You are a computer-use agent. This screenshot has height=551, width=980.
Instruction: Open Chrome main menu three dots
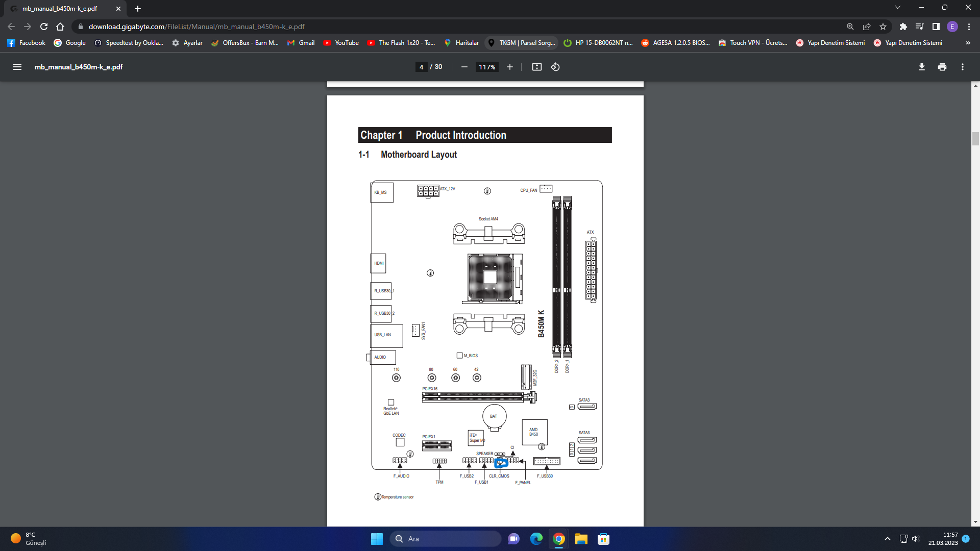[969, 27]
